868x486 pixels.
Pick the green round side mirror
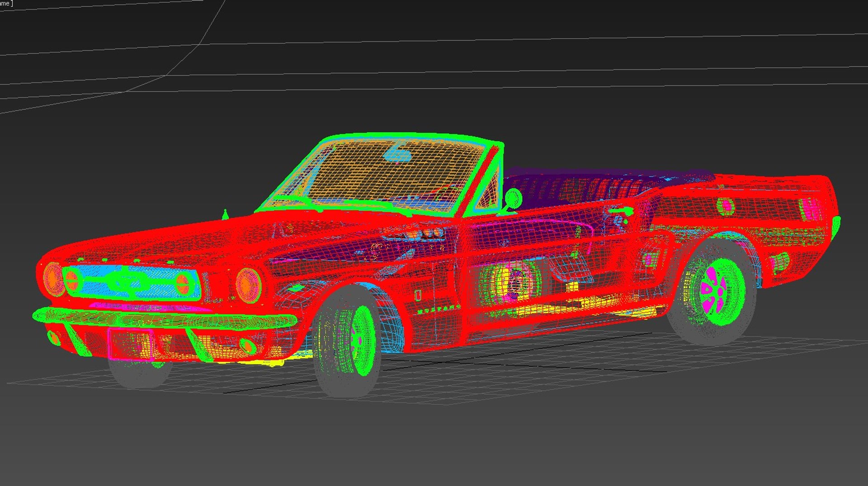[513, 199]
